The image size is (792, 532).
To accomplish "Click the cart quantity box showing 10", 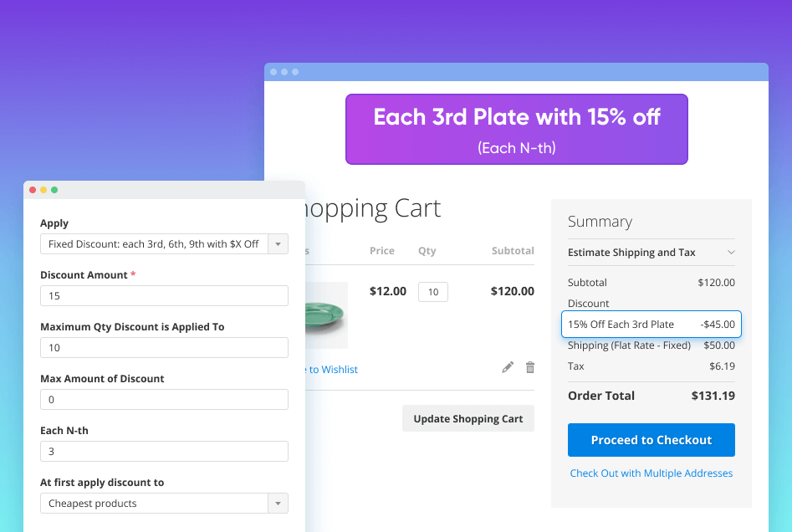I will point(433,292).
